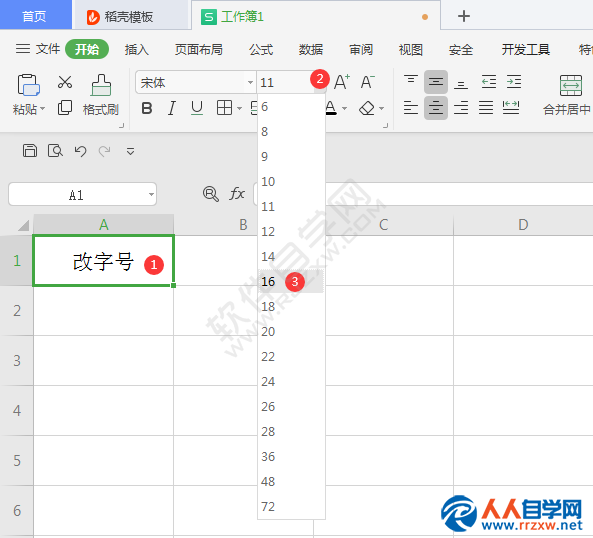Choose font size 72 from list
The width and height of the screenshot is (593, 538).
pos(291,506)
